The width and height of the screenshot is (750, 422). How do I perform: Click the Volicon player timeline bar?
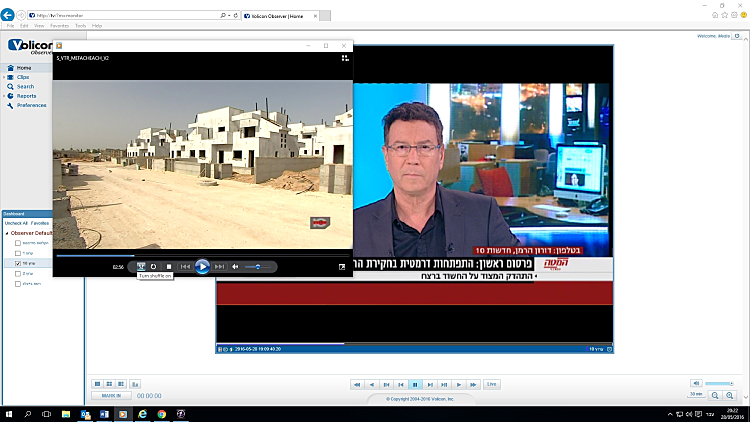(414, 344)
